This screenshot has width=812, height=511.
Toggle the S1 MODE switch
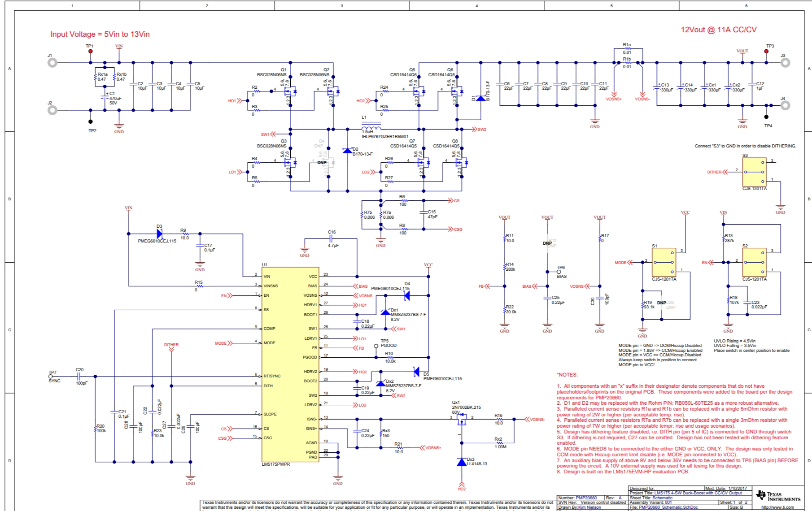coord(664,262)
